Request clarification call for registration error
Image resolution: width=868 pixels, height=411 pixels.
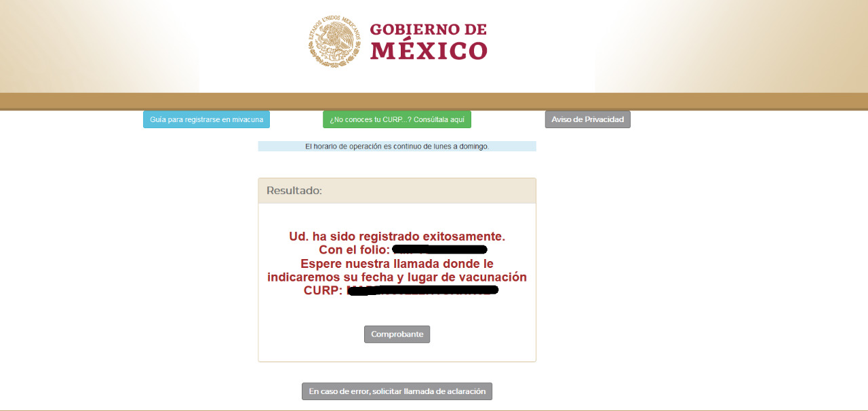point(397,391)
